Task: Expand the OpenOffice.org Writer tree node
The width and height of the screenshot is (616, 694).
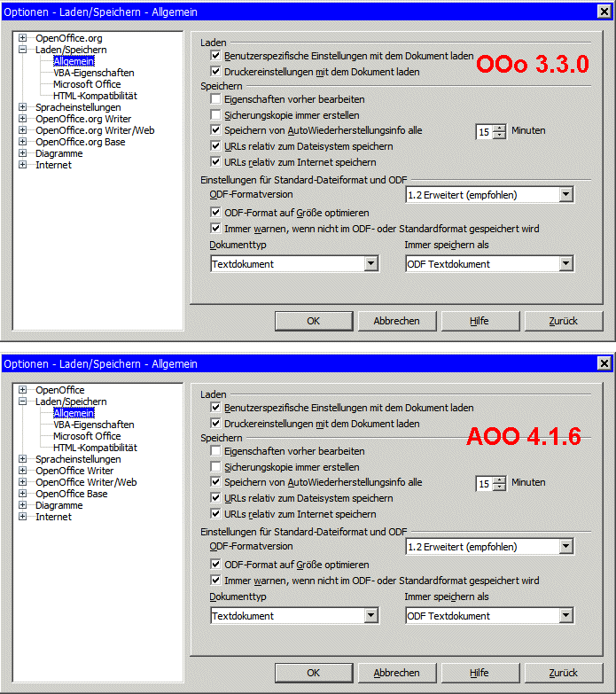Action: (23, 119)
